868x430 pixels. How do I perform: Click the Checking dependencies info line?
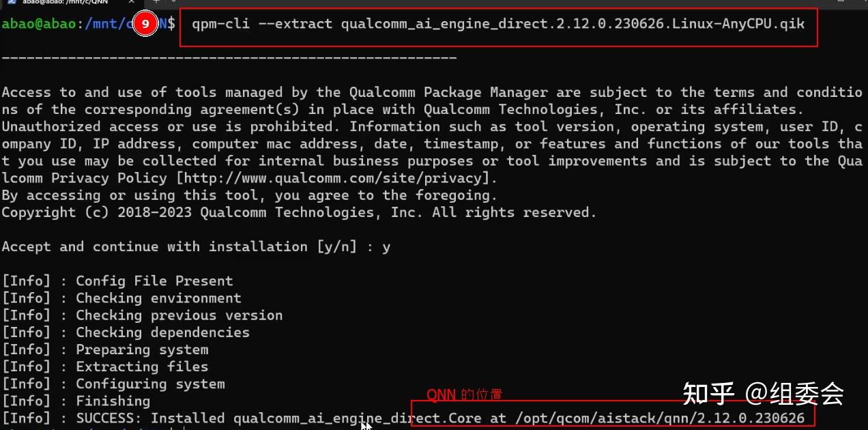point(162,332)
